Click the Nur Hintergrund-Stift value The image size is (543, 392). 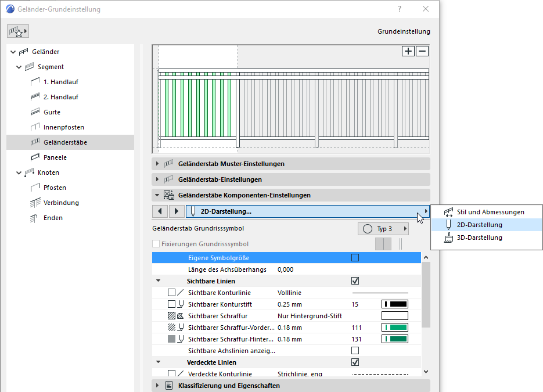[310, 316]
